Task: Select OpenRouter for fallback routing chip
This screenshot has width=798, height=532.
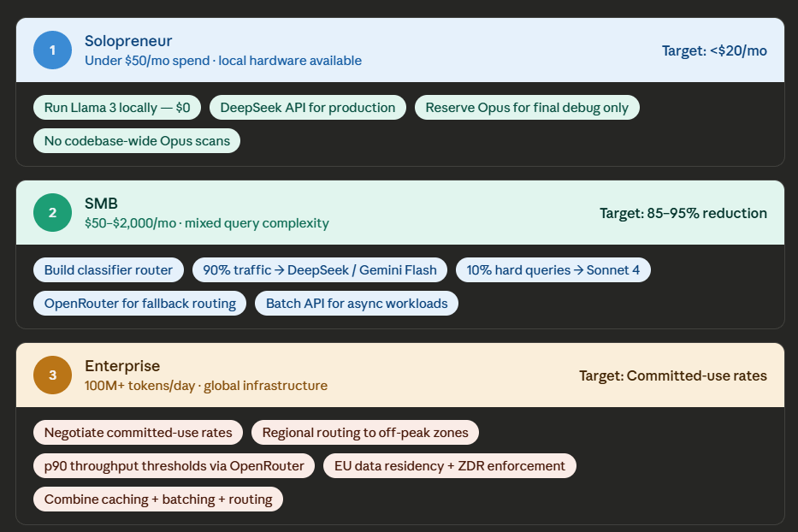Action: 140,303
